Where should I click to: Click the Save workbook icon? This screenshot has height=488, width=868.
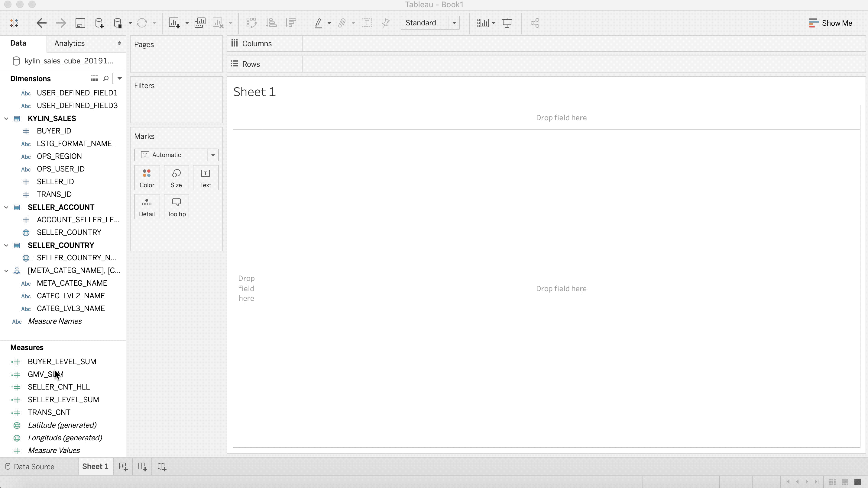click(x=80, y=23)
